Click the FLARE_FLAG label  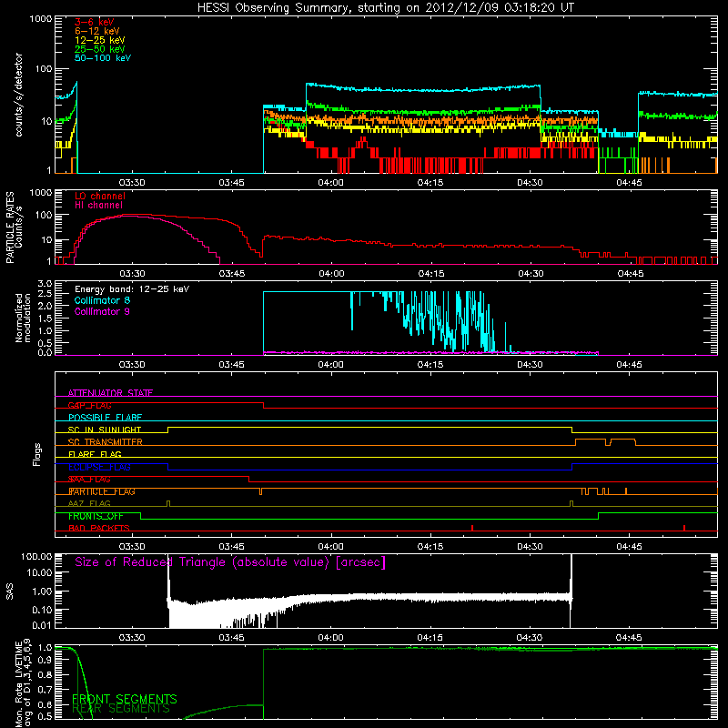coord(95,454)
